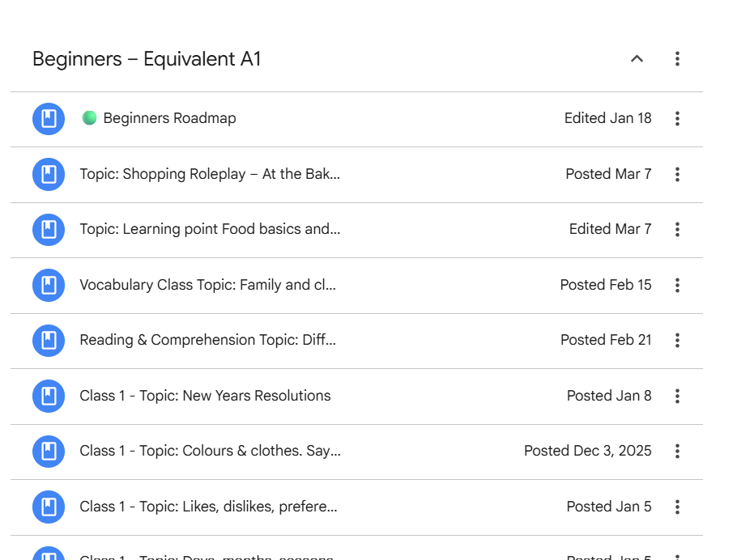Select the Learning point Food basics item
737x560 pixels.
click(210, 230)
